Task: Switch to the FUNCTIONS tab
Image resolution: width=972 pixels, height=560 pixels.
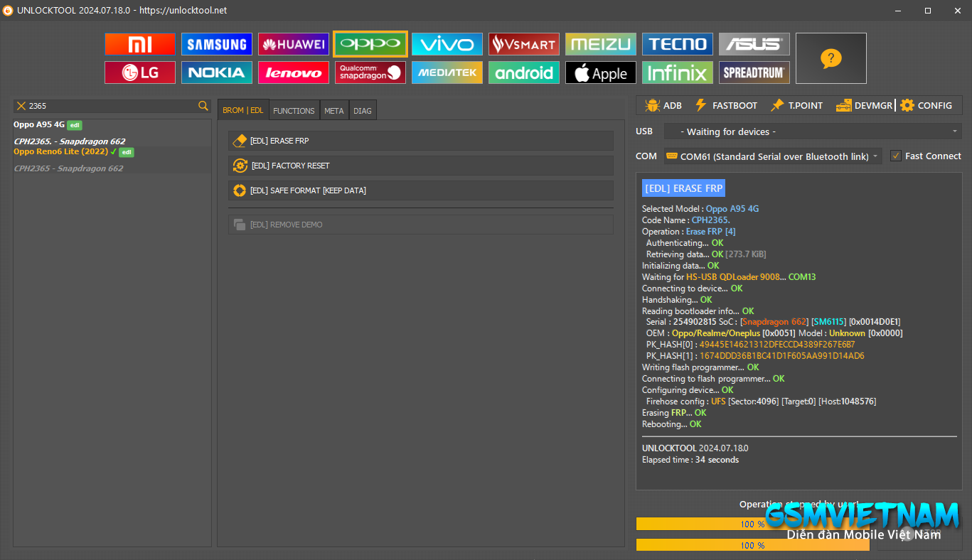Action: [x=294, y=110]
